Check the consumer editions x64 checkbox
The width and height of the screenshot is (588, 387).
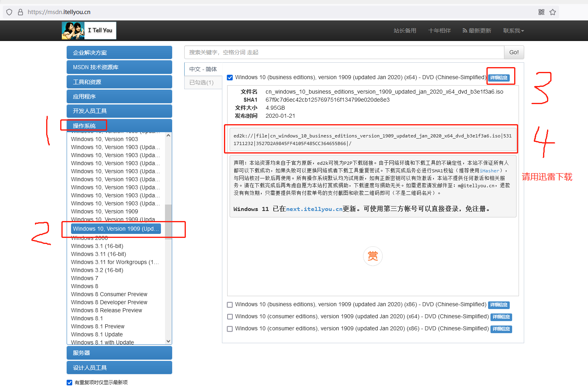230,317
